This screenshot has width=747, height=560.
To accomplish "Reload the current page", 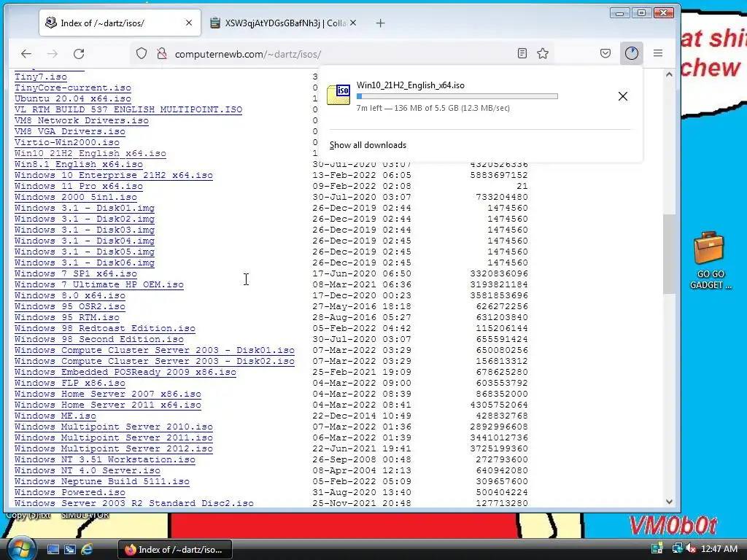I will coord(79,54).
